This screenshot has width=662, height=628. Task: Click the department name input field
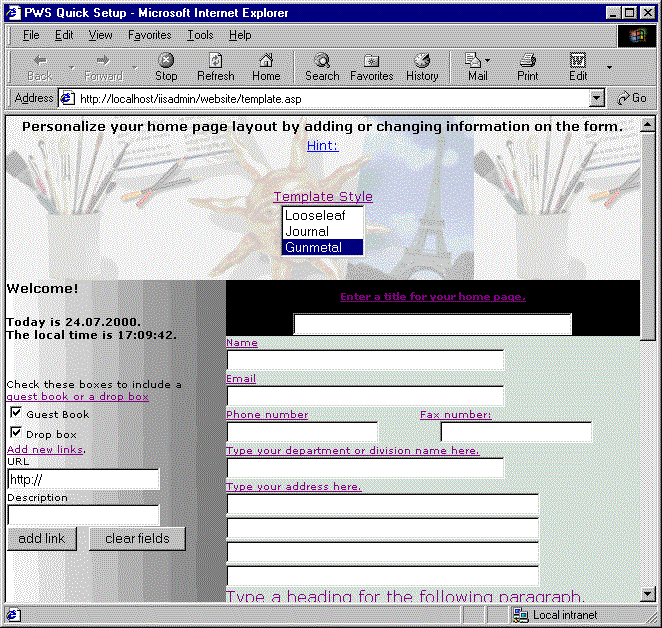(365, 468)
